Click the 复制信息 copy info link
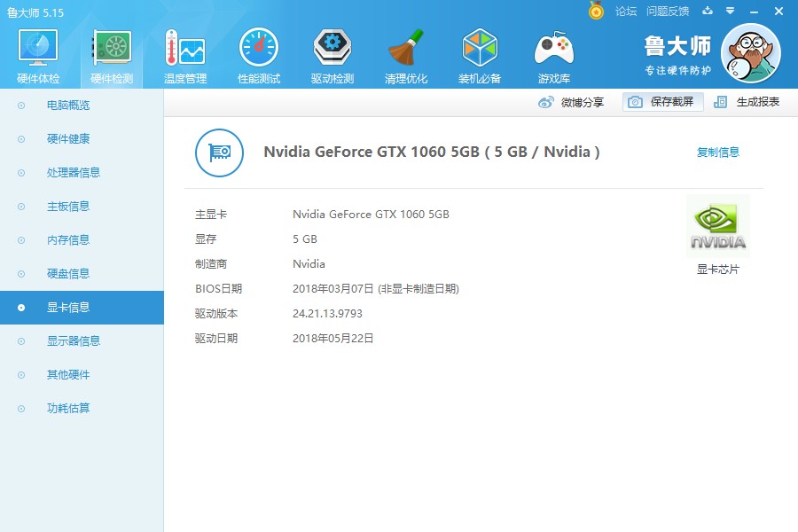Screen dimensions: 798x532 click(x=718, y=152)
